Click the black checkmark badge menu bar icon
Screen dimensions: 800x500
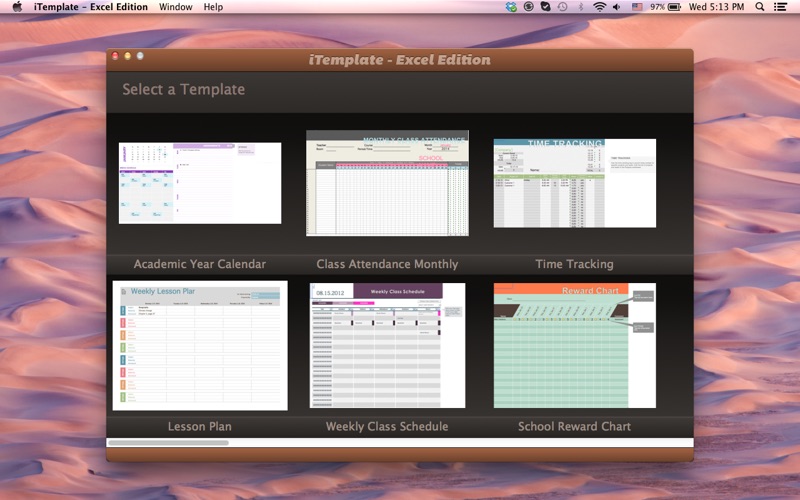click(x=545, y=7)
